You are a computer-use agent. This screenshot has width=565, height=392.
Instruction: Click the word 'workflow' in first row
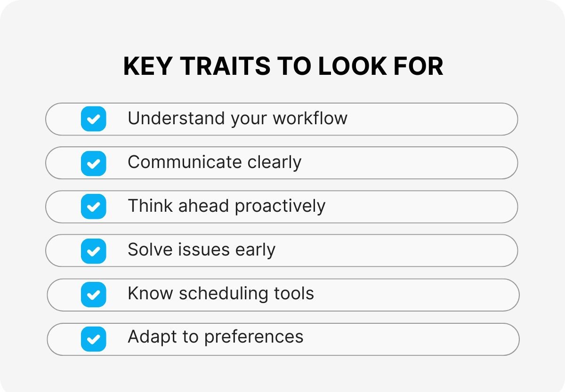coord(310,118)
